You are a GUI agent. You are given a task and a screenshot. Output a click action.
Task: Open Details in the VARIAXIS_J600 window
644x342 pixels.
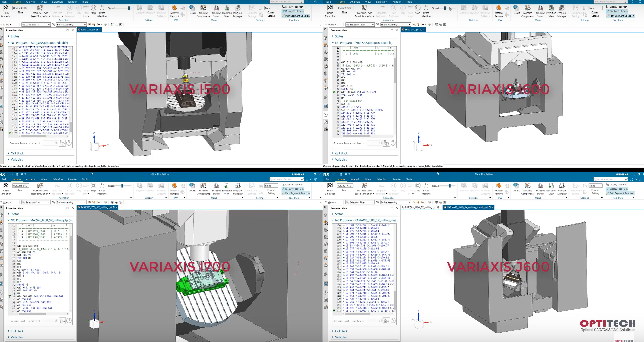(x=516, y=187)
